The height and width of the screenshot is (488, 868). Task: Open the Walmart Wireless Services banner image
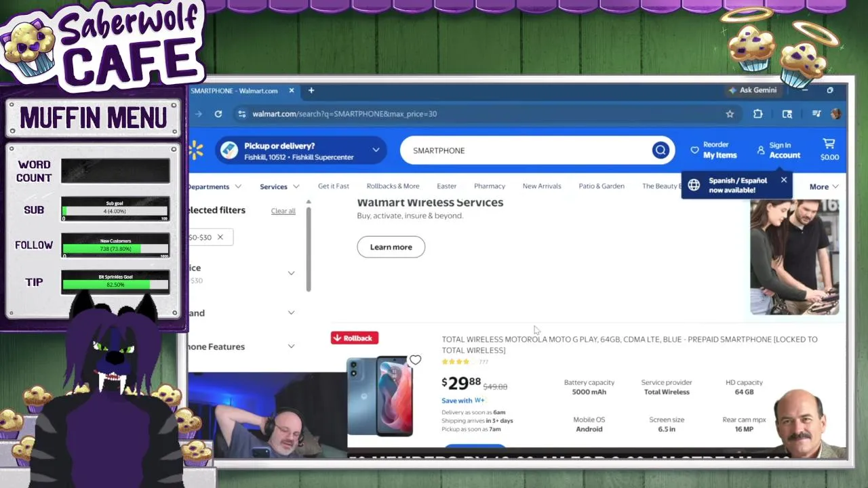[x=794, y=258]
